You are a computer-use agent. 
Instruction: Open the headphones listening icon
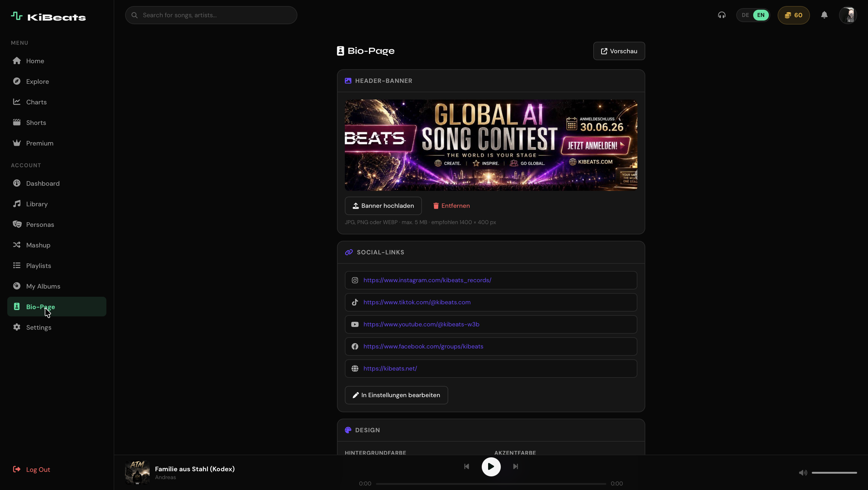click(x=721, y=15)
